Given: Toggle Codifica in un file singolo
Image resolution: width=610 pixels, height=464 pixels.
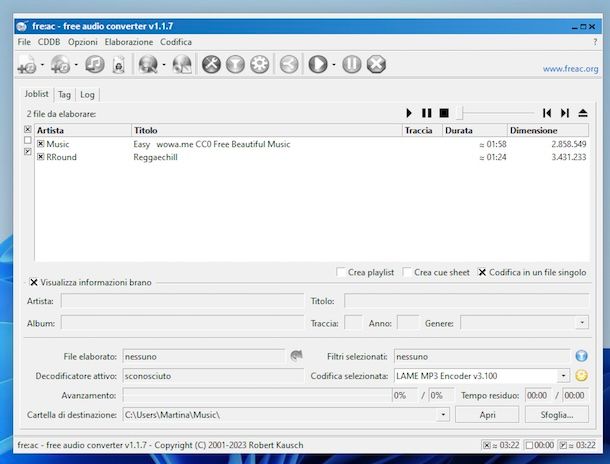Looking at the screenshot, I should (482, 272).
